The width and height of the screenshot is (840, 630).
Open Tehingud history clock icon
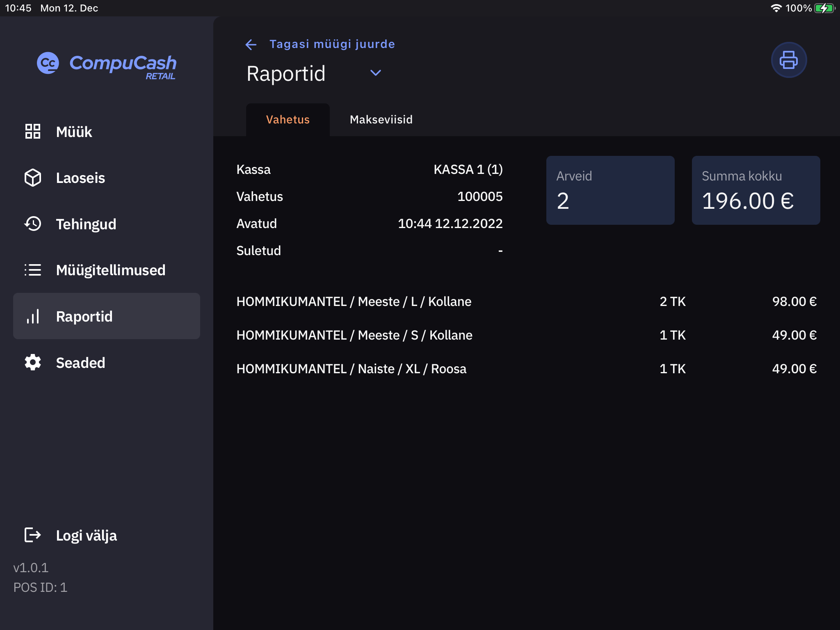(x=33, y=224)
